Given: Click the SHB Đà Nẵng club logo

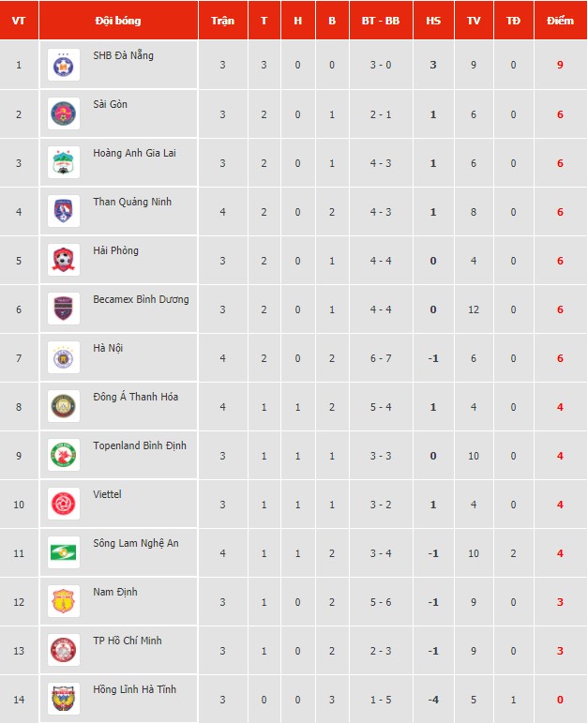Looking at the screenshot, I should coord(64,65).
